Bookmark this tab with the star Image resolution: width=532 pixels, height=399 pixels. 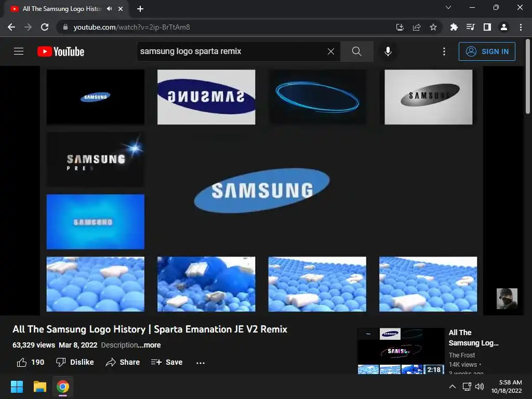tap(433, 27)
